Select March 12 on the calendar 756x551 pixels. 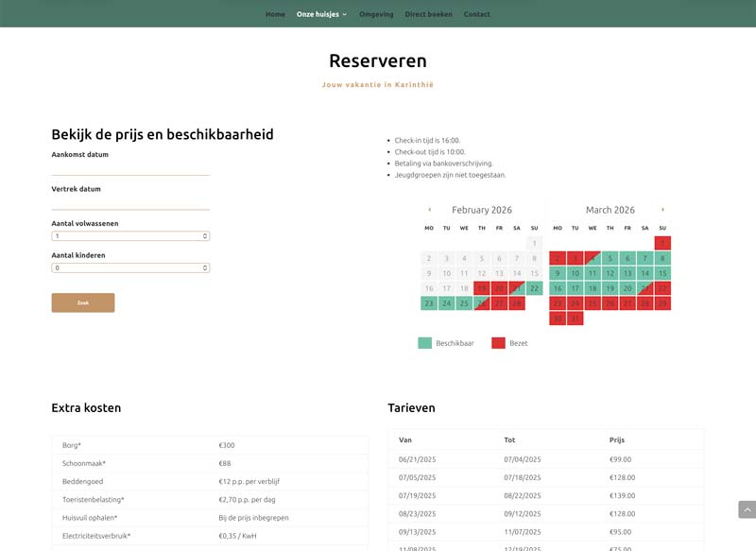(x=610, y=273)
